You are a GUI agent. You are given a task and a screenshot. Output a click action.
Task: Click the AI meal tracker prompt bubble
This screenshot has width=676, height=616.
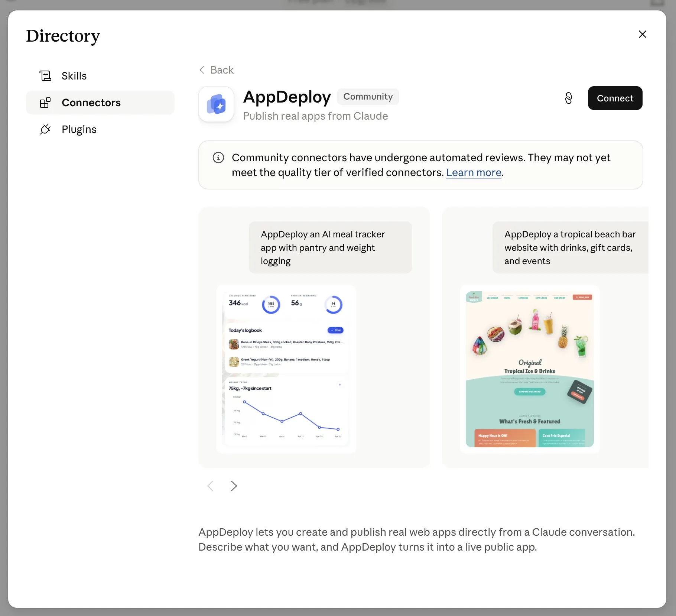coord(331,247)
